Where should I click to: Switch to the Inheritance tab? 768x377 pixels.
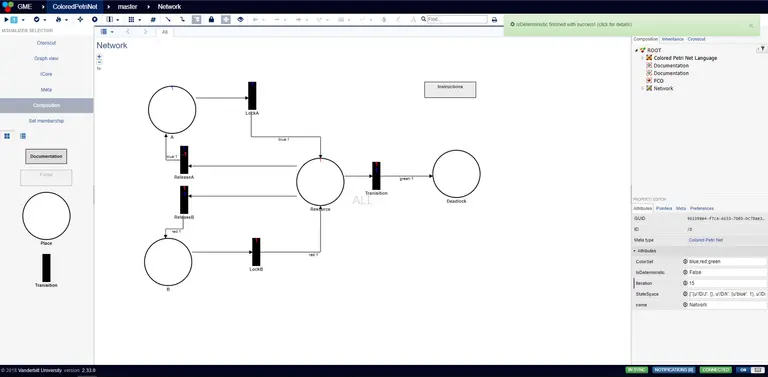(672, 39)
